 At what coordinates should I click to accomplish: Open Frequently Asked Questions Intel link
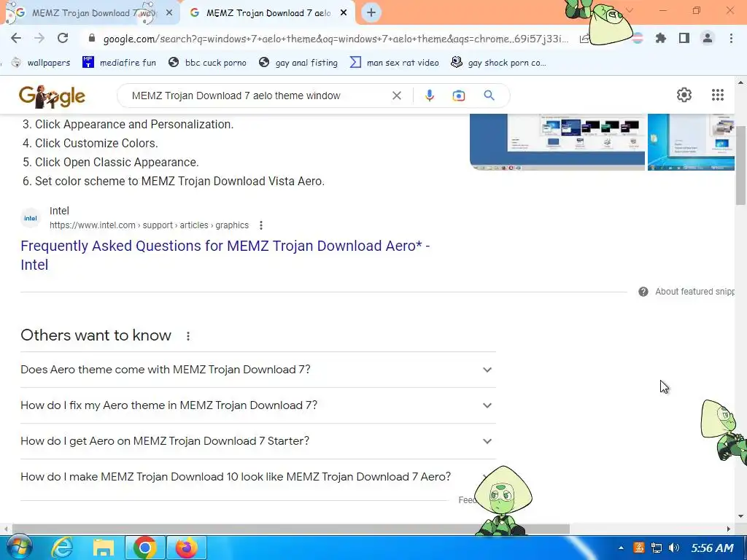[225, 255]
